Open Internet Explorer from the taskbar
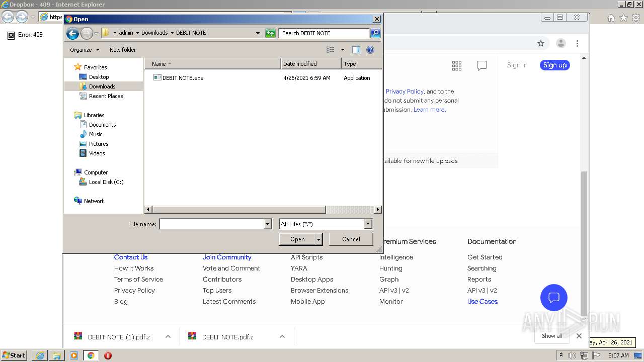Viewport: 644px width, 362px height. tap(40, 355)
